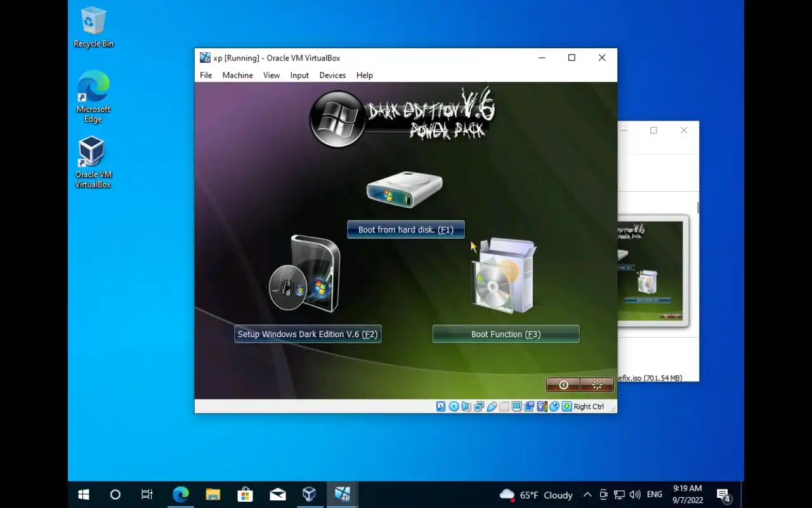Maximize the background VirtualBox Manager window
The height and width of the screenshot is (508, 812).
pos(653,130)
